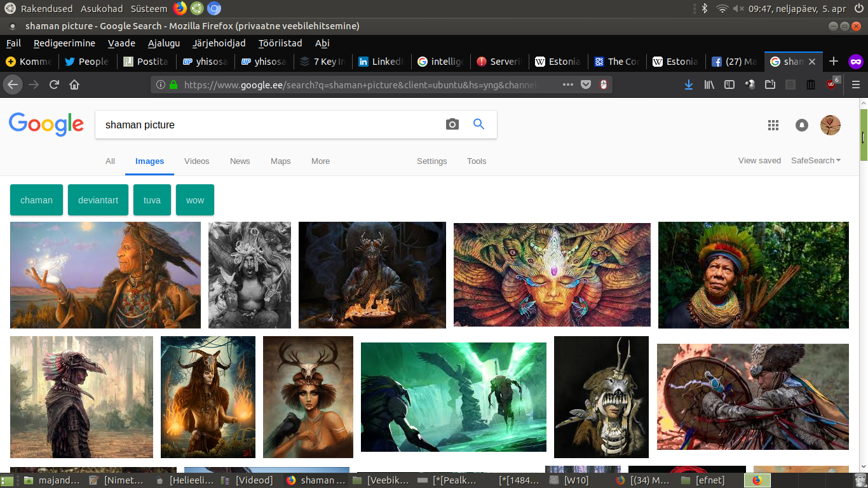Show site information for google.ee
The image size is (868, 488).
160,85
